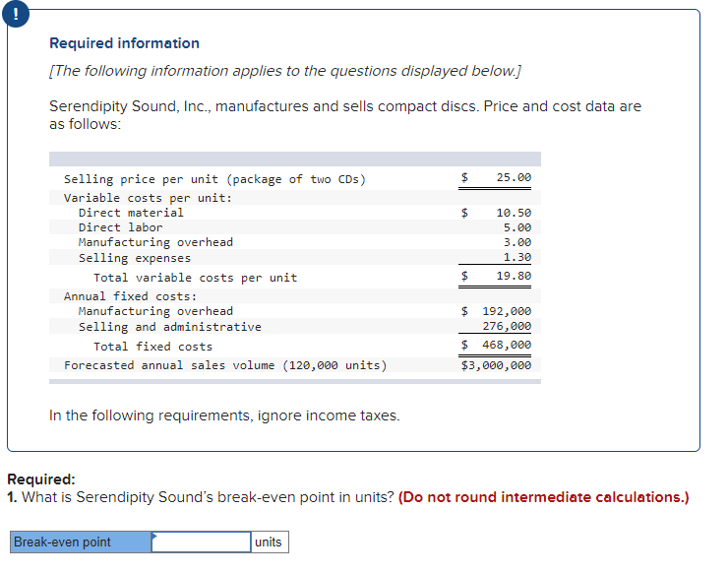
Task: Click the Break-even point units input field
Action: click(201, 542)
